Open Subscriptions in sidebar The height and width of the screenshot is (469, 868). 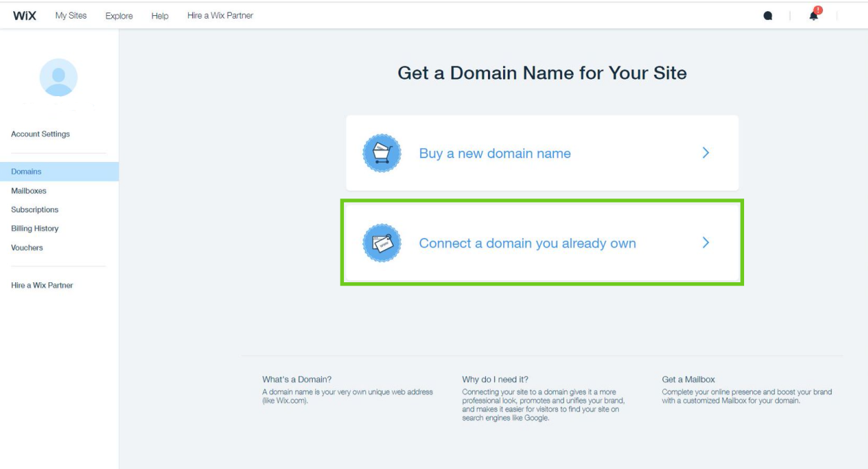[35, 210]
